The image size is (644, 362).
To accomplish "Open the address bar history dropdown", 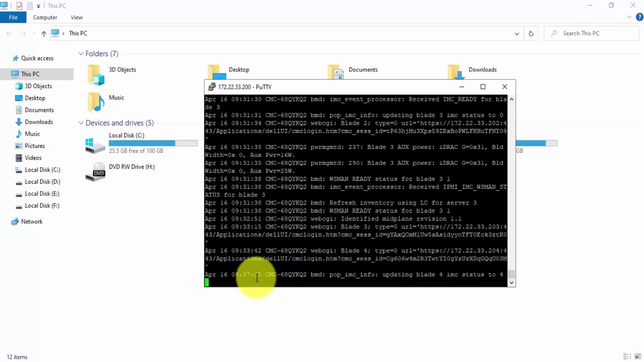I will (x=517, y=33).
